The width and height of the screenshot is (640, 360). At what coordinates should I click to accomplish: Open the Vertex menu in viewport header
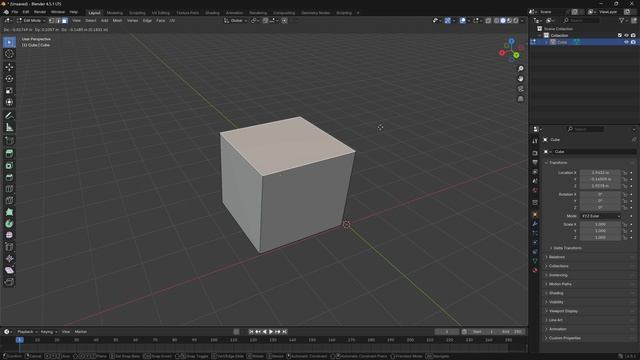click(132, 20)
